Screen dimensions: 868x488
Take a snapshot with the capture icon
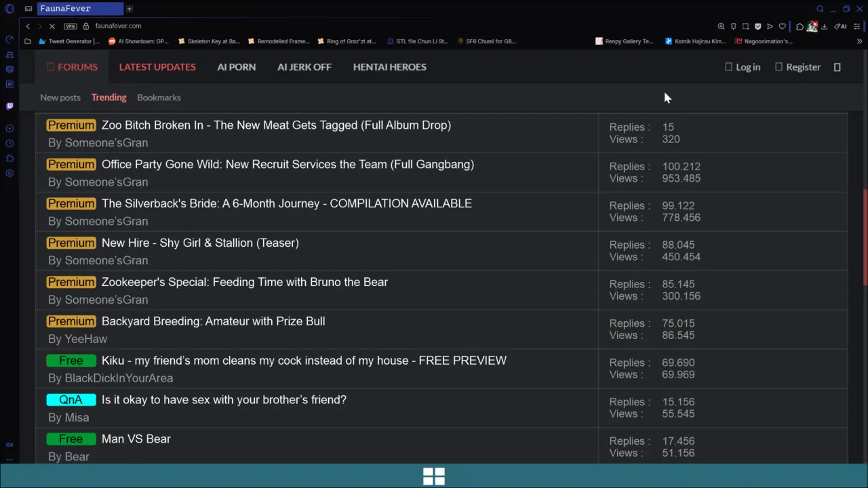(745, 26)
